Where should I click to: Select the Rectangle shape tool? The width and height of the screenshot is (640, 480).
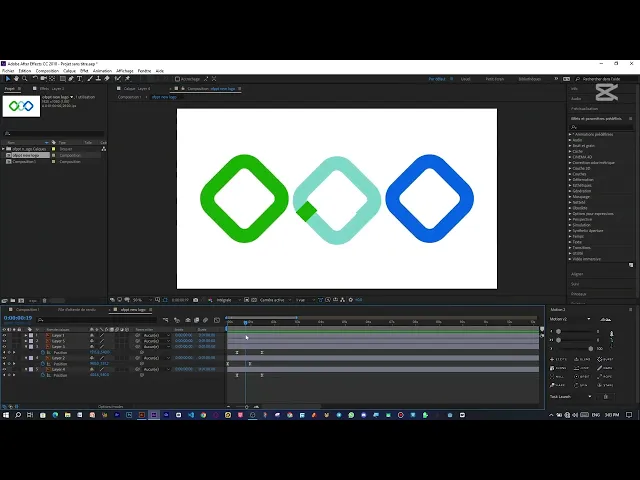click(x=62, y=79)
